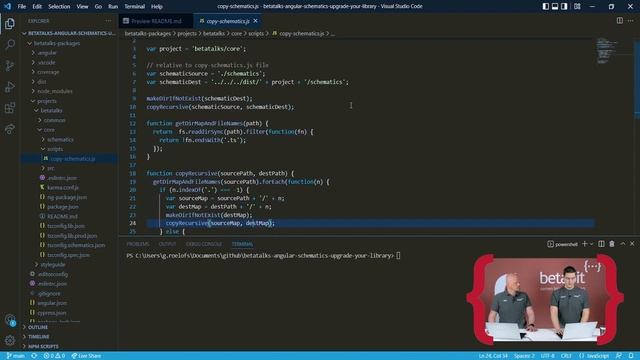Kill terminal with the trash icon
The image size is (640, 360).
click(611, 244)
